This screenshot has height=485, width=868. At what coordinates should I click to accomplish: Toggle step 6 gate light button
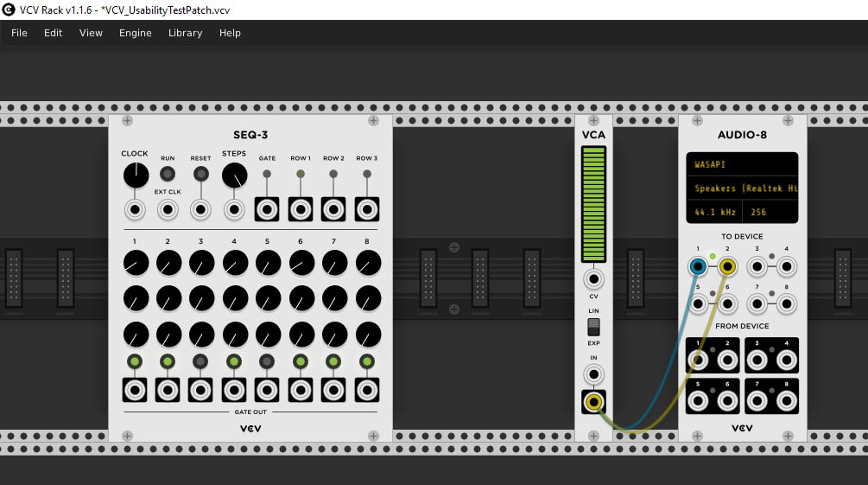click(x=300, y=361)
